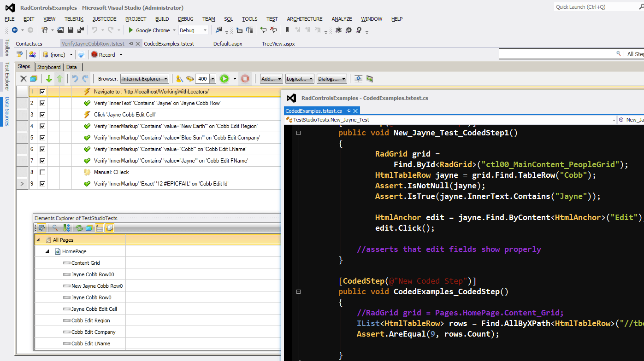Click the New Project toolbar icon

coord(44,30)
